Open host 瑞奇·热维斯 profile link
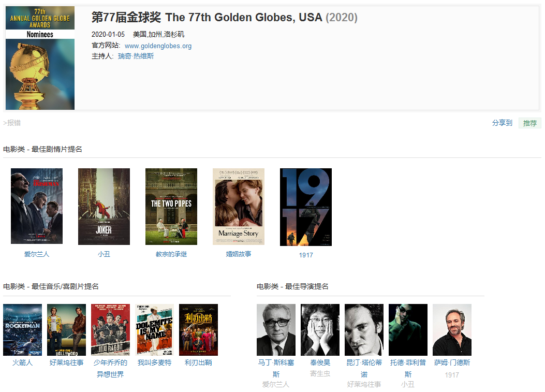 point(136,56)
